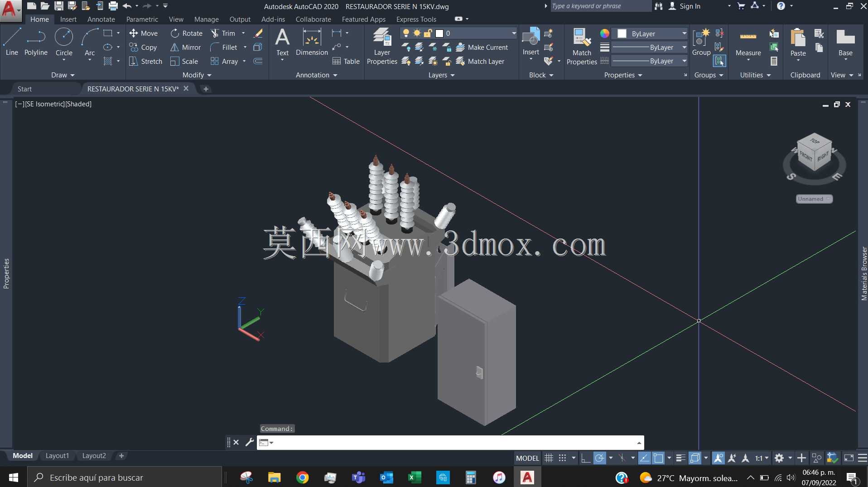Click Make Current layer
Image resolution: width=868 pixels, height=487 pixels.
pyautogui.click(x=482, y=47)
